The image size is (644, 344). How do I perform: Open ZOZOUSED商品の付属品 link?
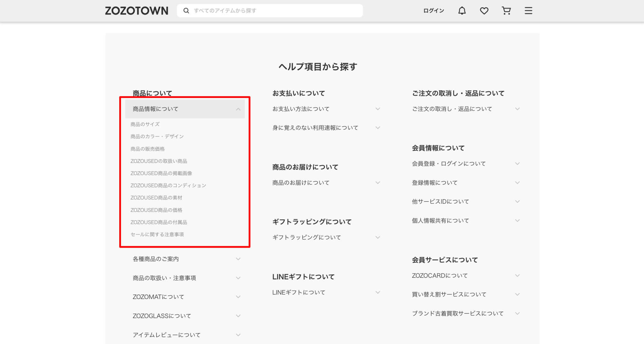[159, 222]
